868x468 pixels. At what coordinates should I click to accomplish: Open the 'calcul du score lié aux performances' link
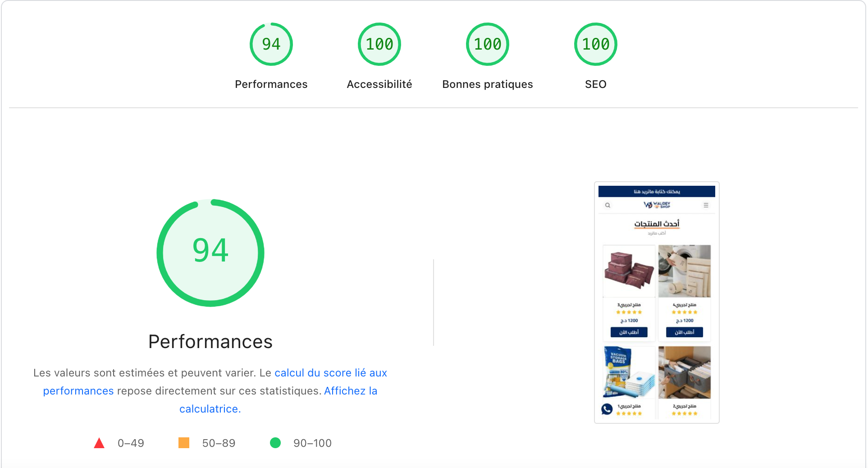click(x=215, y=382)
